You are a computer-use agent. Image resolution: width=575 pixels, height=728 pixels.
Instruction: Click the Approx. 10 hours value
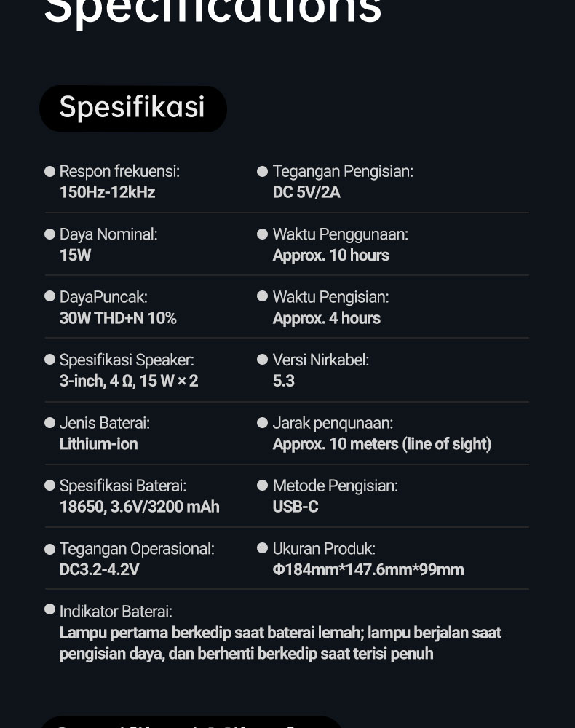(331, 256)
